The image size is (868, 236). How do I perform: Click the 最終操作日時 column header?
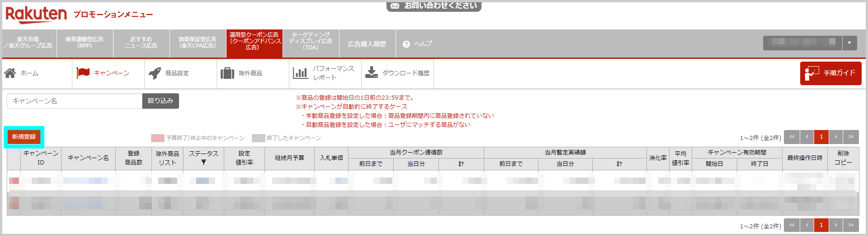pyautogui.click(x=805, y=158)
